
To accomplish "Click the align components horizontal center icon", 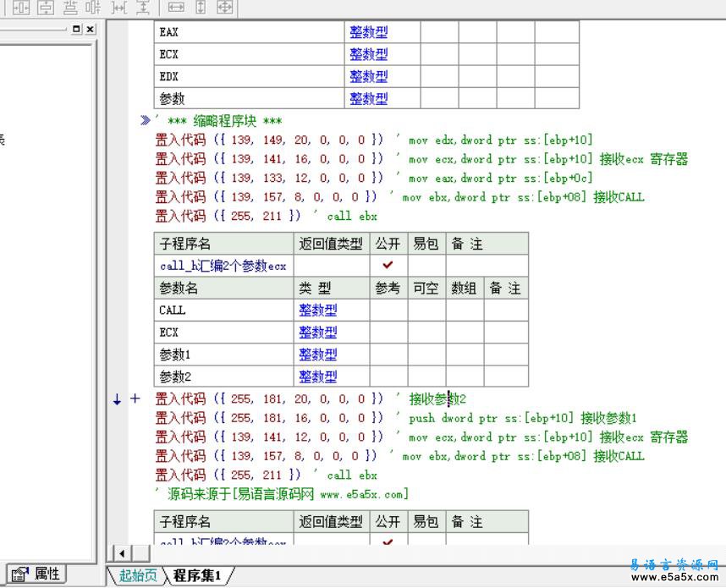I will click(93, 7).
